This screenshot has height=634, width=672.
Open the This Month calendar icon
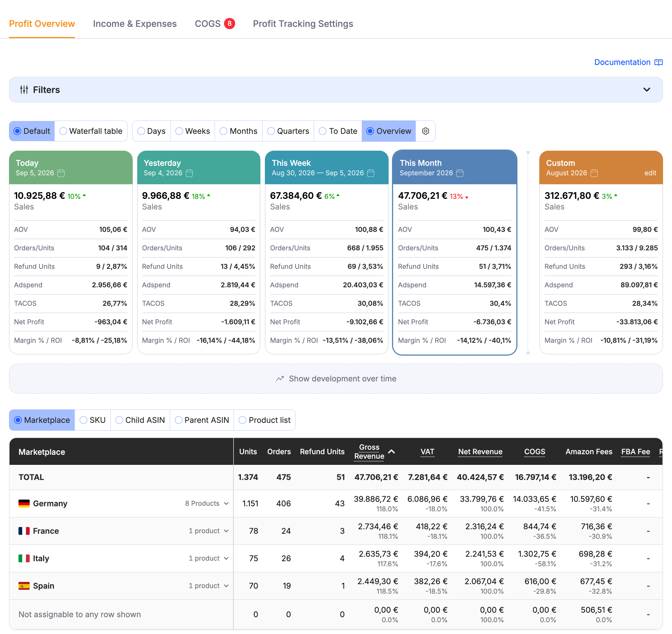pyautogui.click(x=460, y=173)
